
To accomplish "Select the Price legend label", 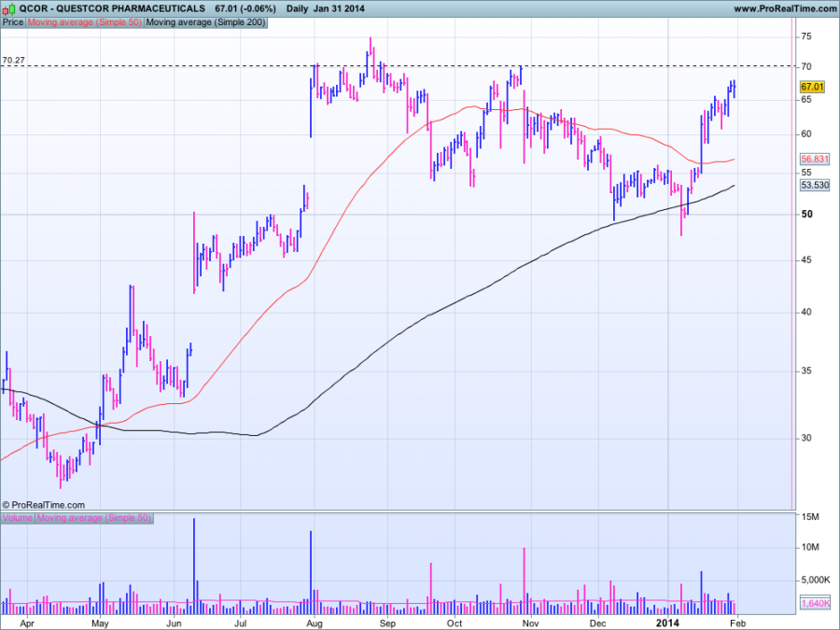I will click(13, 22).
